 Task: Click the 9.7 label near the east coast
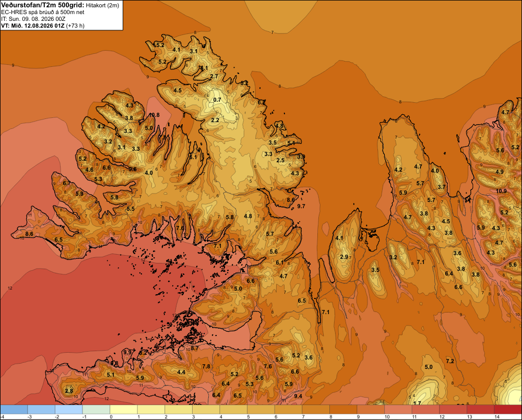click(301, 206)
